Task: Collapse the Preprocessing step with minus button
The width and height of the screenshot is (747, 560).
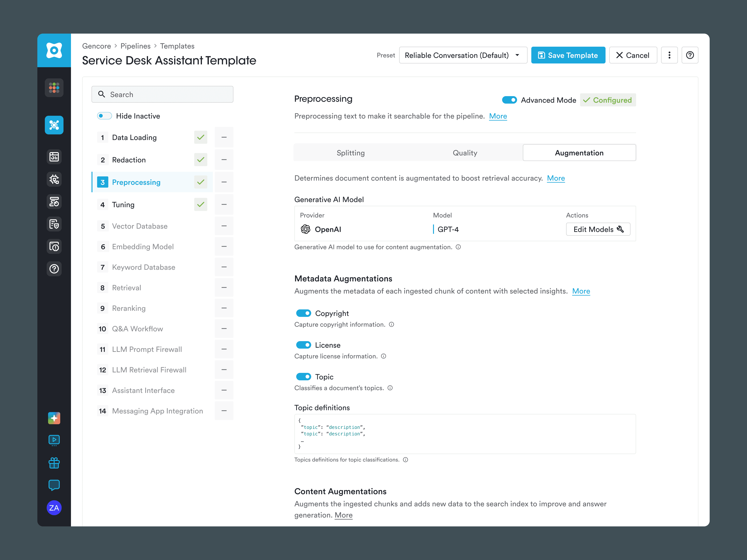Action: 224,182
